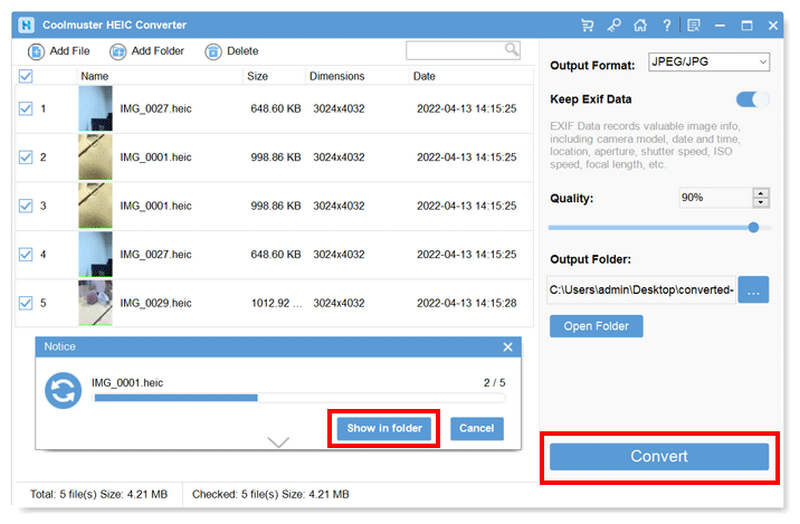
Task: Toggle the select-all checkbox in header
Action: coord(26,76)
